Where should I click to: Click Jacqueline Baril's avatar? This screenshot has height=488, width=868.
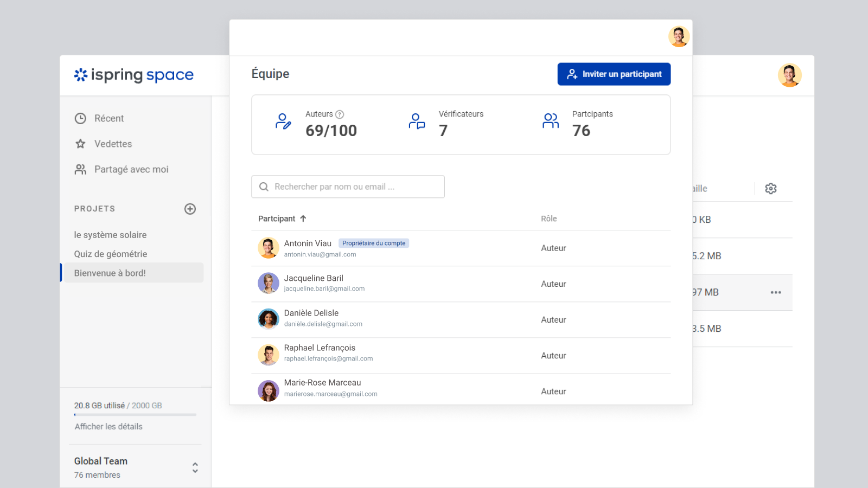[268, 283]
